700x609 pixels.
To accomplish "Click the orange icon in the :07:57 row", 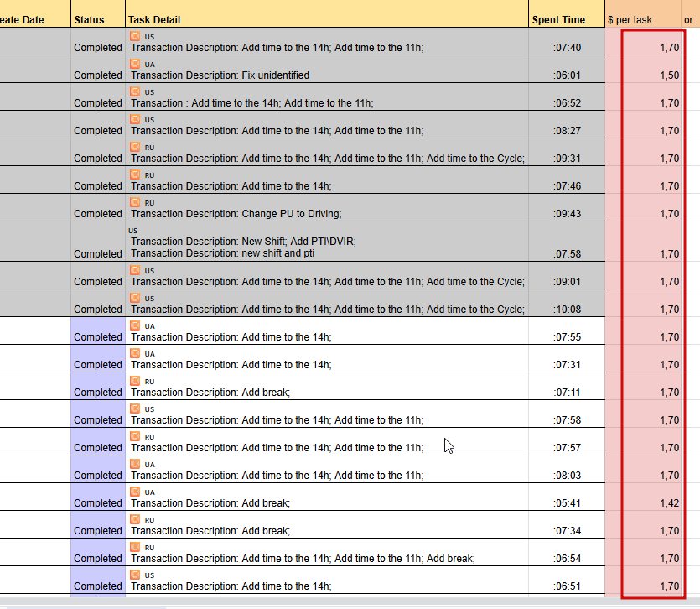I will [x=135, y=436].
